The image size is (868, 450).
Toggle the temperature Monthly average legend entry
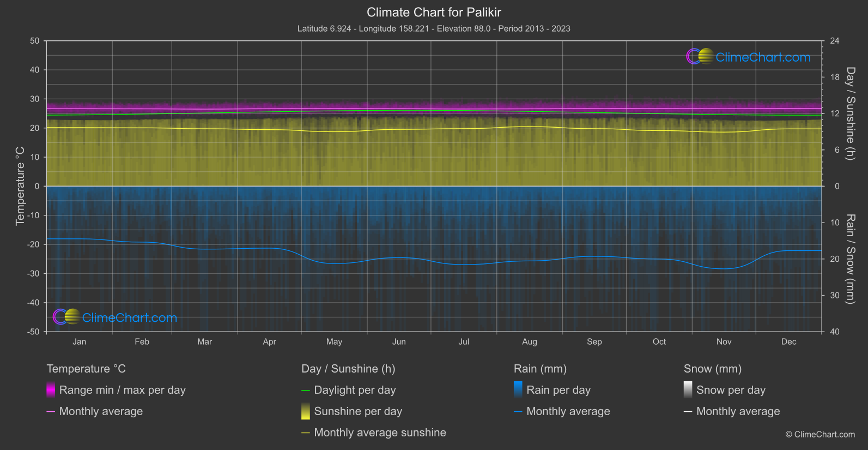point(95,411)
